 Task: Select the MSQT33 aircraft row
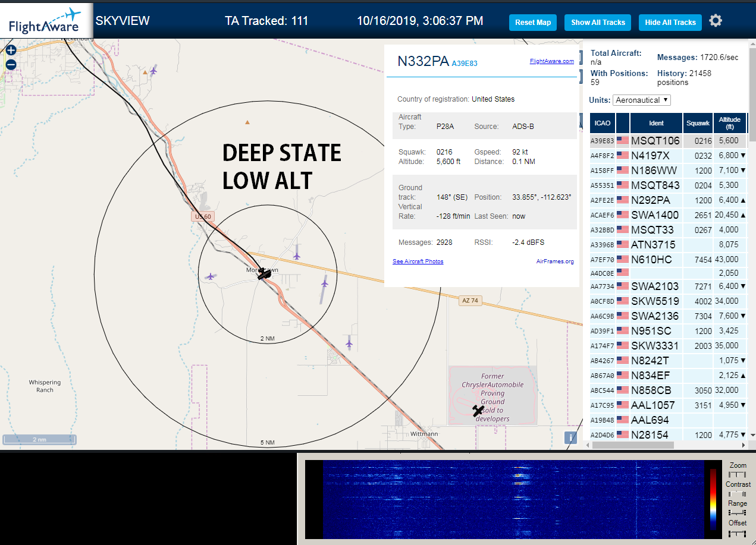[668, 230]
